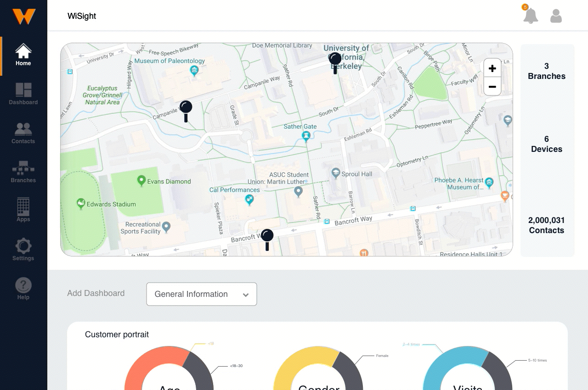
Task: Zoom out on the map
Action: 492,86
